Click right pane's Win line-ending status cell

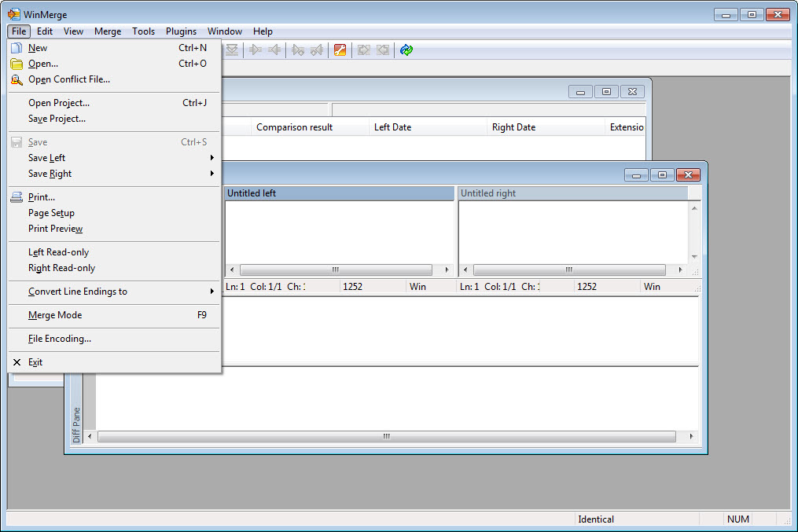point(668,287)
